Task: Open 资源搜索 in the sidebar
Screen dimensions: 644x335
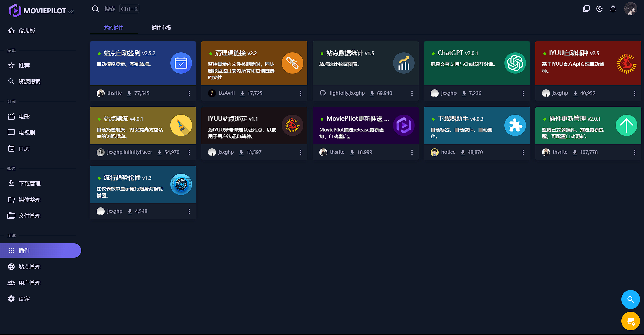Action: pos(40,81)
